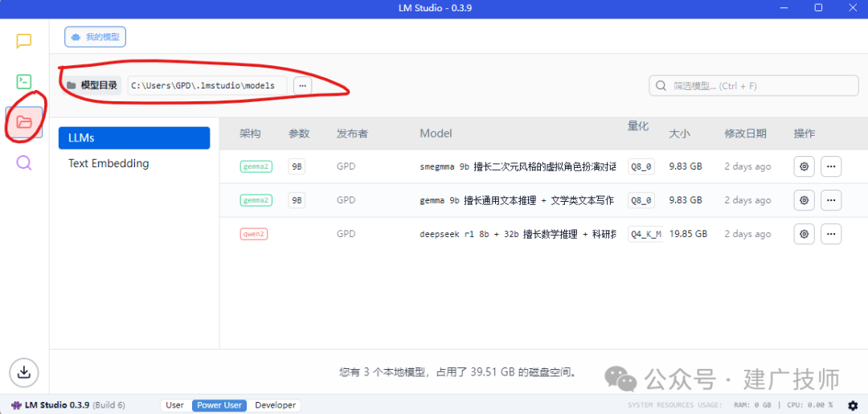This screenshot has height=414, width=868.
Task: Open the Developer terminal icon in sidebar
Action: click(24, 82)
